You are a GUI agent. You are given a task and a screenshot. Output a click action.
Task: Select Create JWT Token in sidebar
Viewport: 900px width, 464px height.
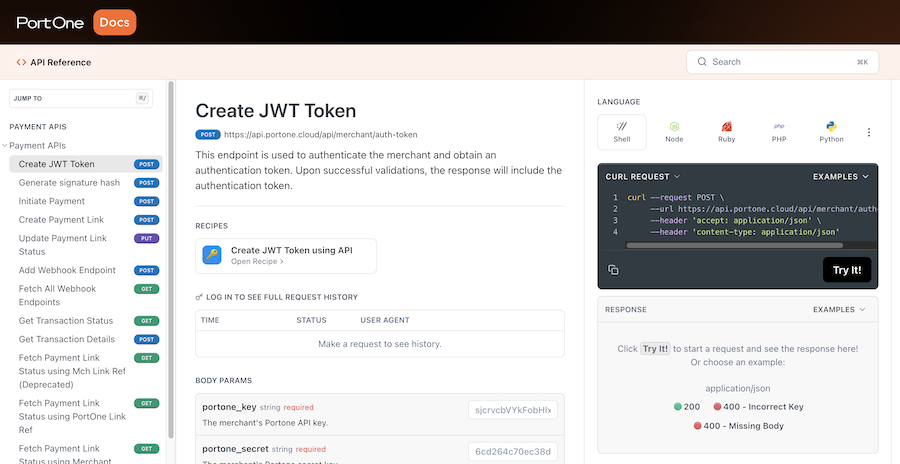[86, 164]
